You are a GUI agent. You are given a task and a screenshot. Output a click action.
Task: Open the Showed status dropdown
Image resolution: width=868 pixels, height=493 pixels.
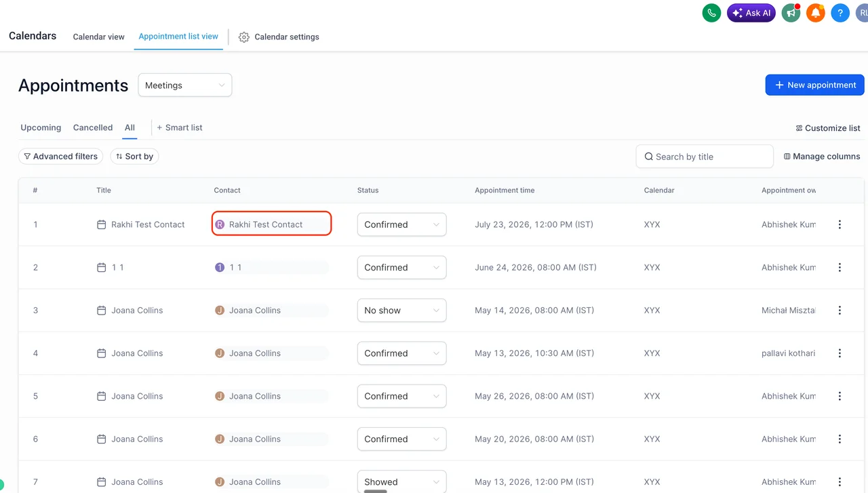pyautogui.click(x=401, y=482)
